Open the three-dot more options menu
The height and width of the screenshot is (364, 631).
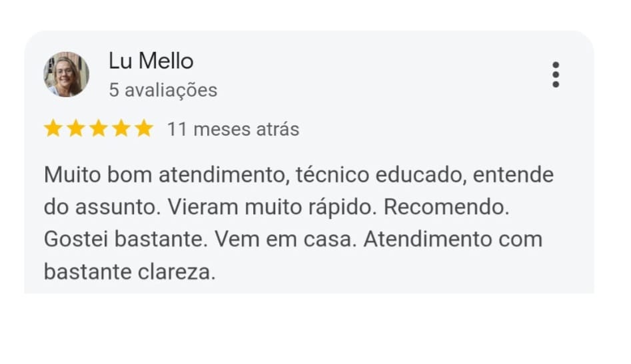[x=555, y=75]
